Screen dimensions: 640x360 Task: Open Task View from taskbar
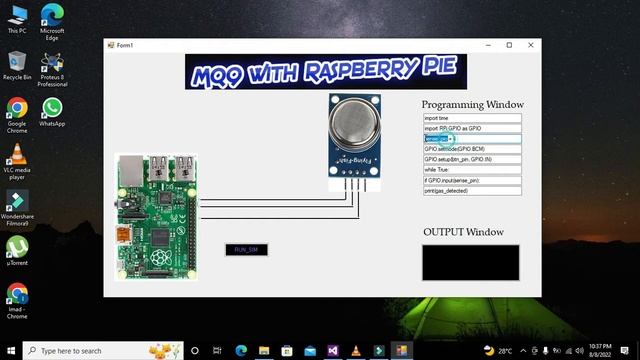217,351
